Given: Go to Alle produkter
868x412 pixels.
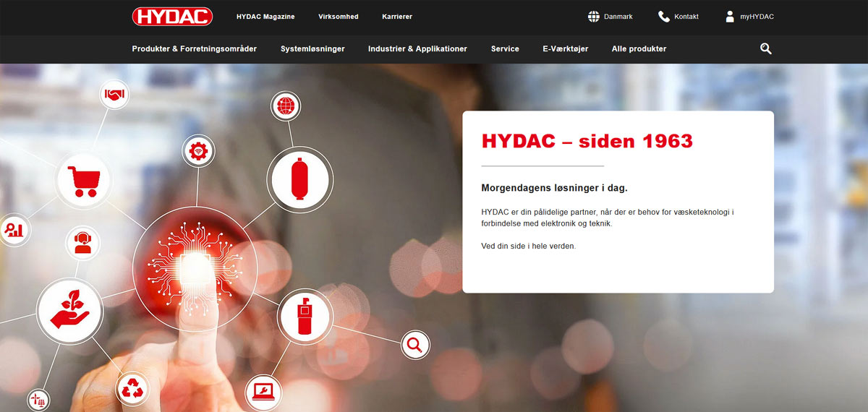Looking at the screenshot, I should coord(639,49).
